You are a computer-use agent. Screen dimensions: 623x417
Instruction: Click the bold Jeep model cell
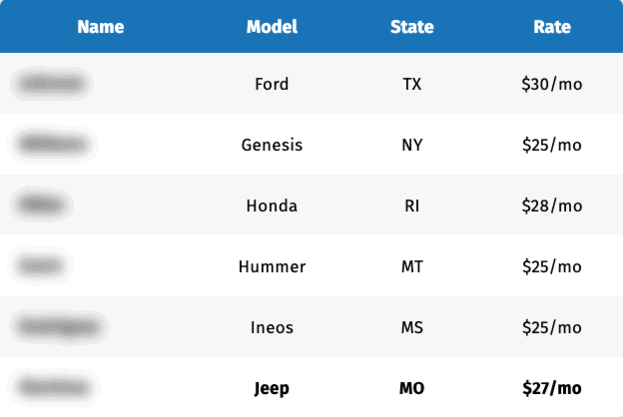tap(272, 388)
